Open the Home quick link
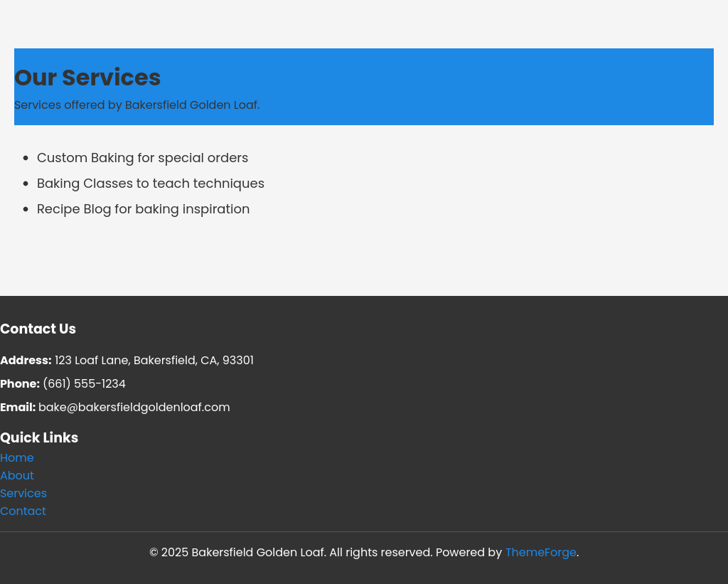The image size is (728, 584). 17,458
